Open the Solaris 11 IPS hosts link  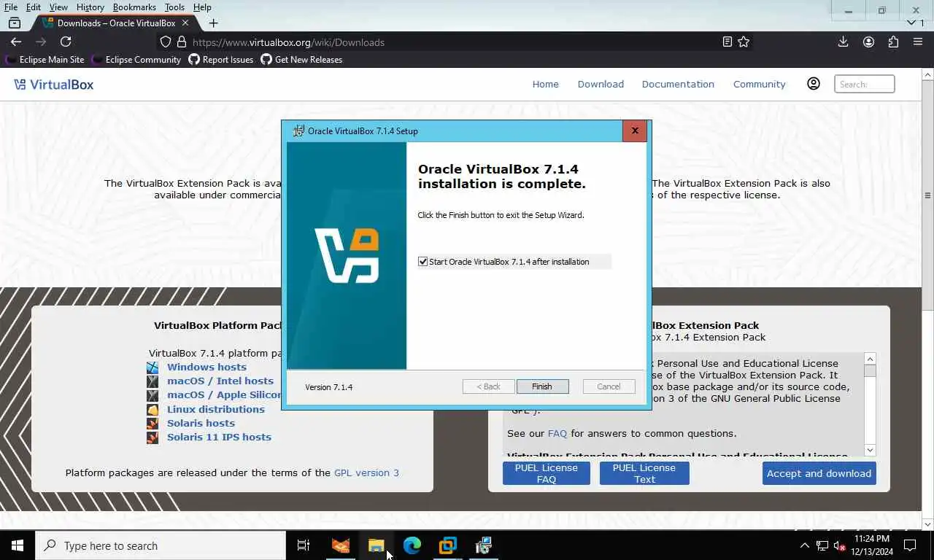(x=219, y=437)
